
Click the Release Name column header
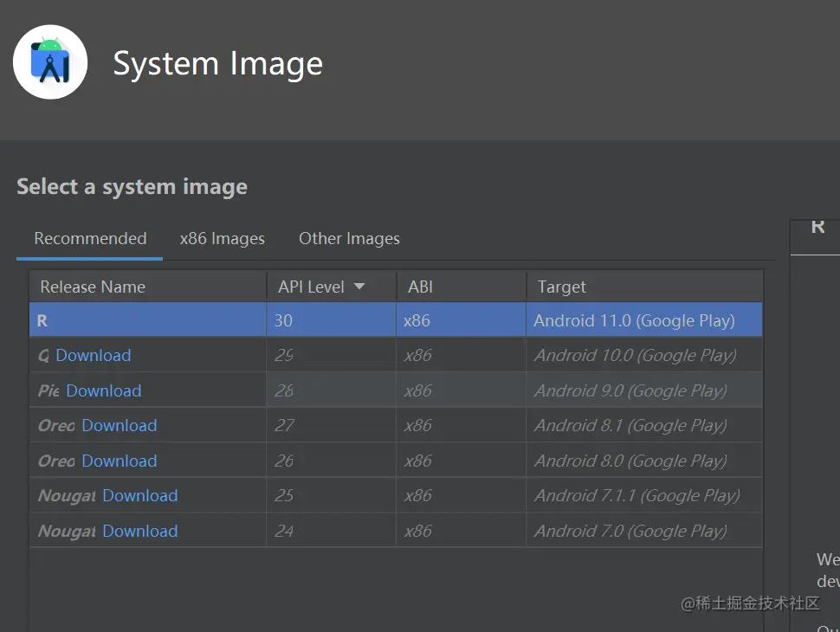[x=93, y=287]
